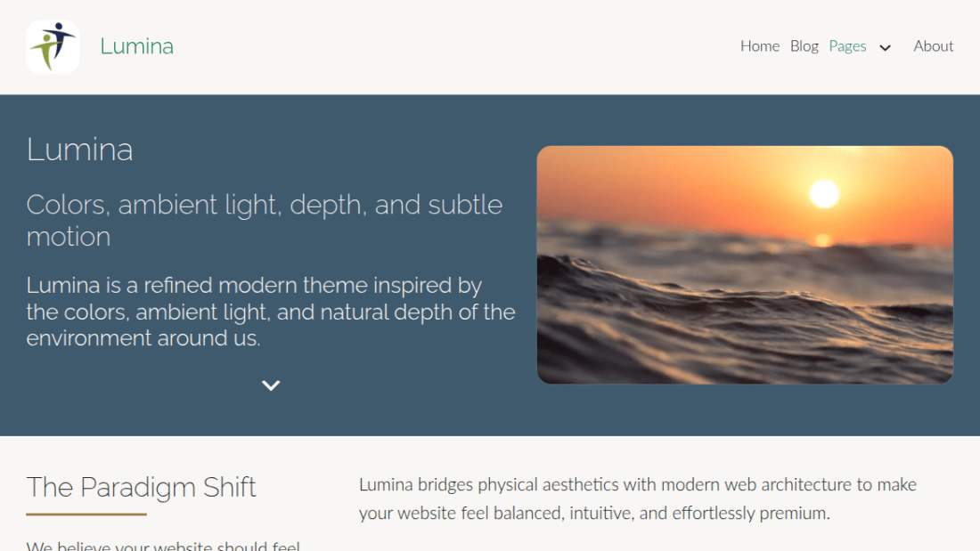The width and height of the screenshot is (980, 551).
Task: Click the white Lumina hero heading
Action: 79,150
